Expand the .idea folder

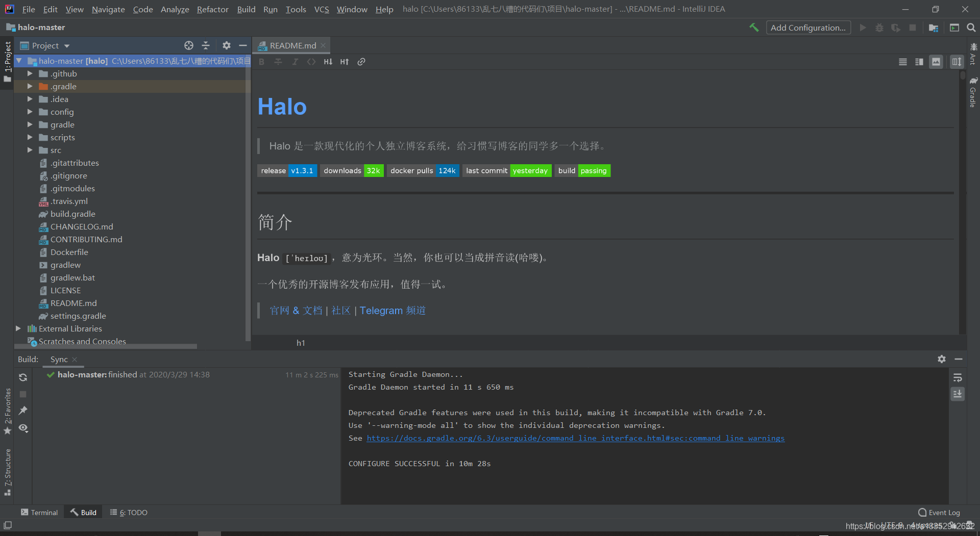point(30,99)
